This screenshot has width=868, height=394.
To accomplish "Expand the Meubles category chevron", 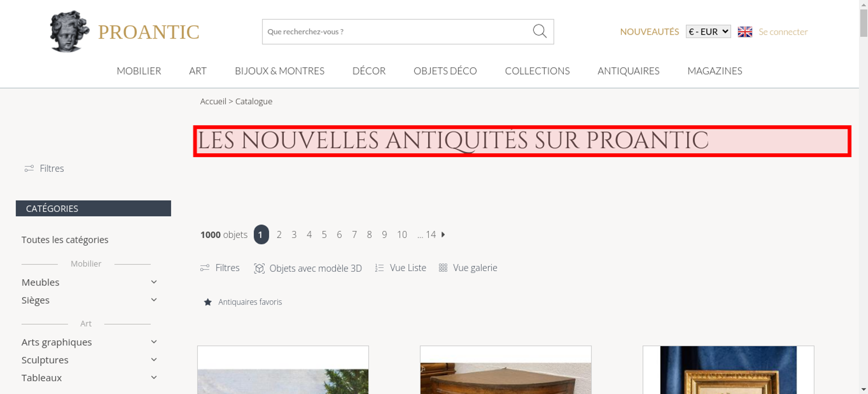I will point(154,282).
